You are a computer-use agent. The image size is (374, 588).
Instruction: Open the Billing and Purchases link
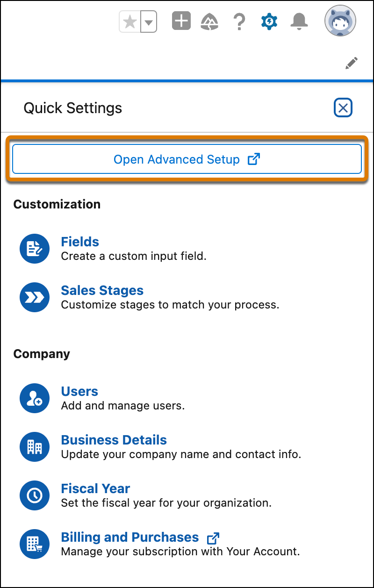130,537
